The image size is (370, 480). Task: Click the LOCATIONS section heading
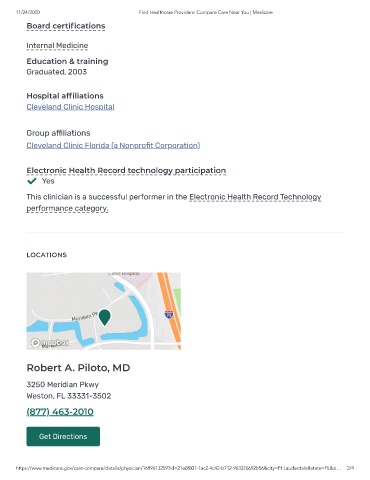[x=47, y=255]
